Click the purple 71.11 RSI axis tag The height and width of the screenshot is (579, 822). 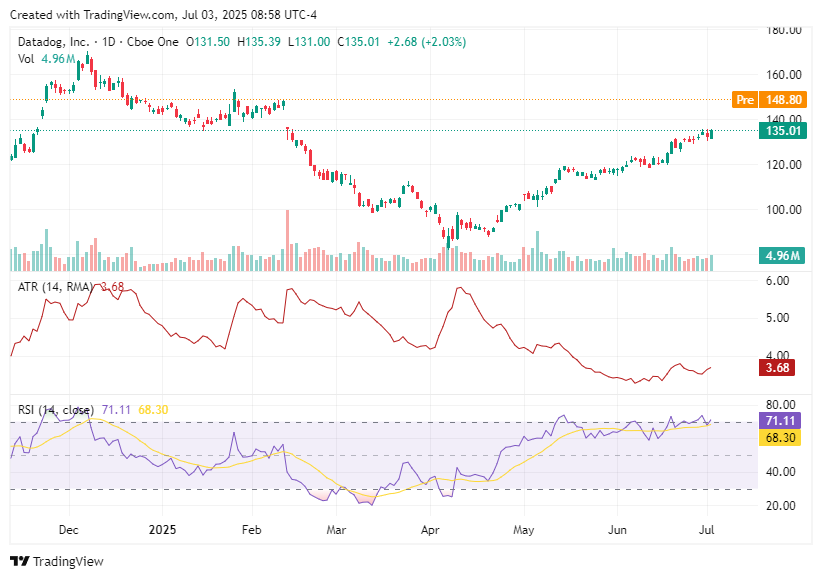tap(780, 421)
